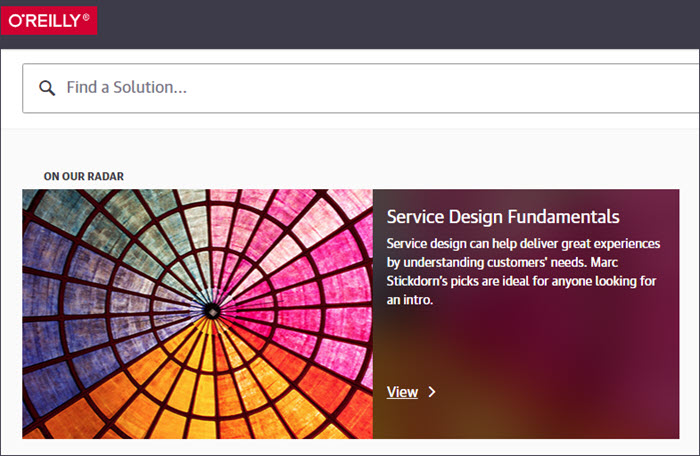
Task: Open the Service Design Fundamentals title
Action: 503,217
